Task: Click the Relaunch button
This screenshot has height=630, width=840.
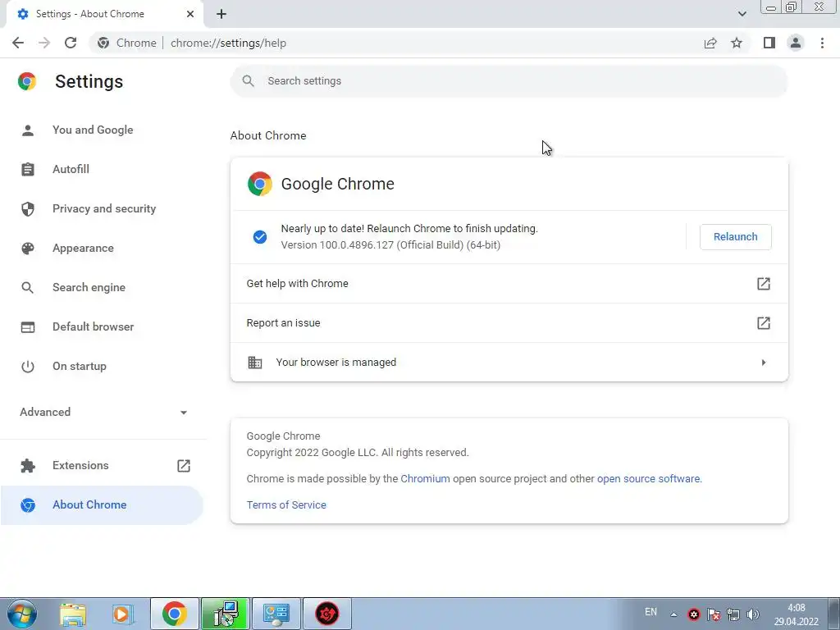Action: pos(736,237)
